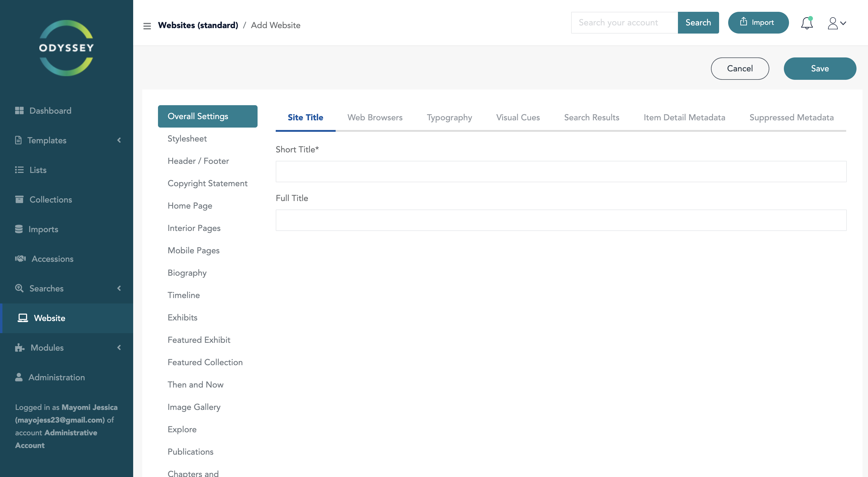The width and height of the screenshot is (868, 477).
Task: Click the Collections archive icon
Action: point(19,199)
